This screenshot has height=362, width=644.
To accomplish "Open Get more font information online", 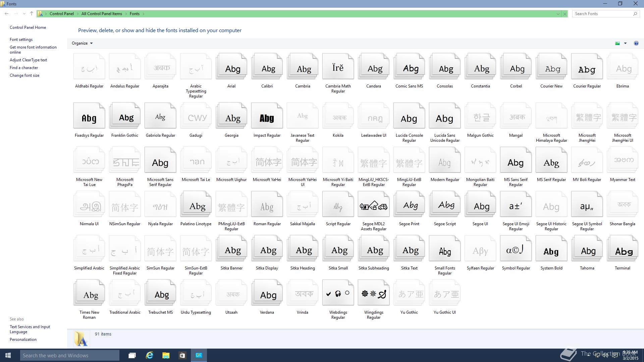I will 33,50.
